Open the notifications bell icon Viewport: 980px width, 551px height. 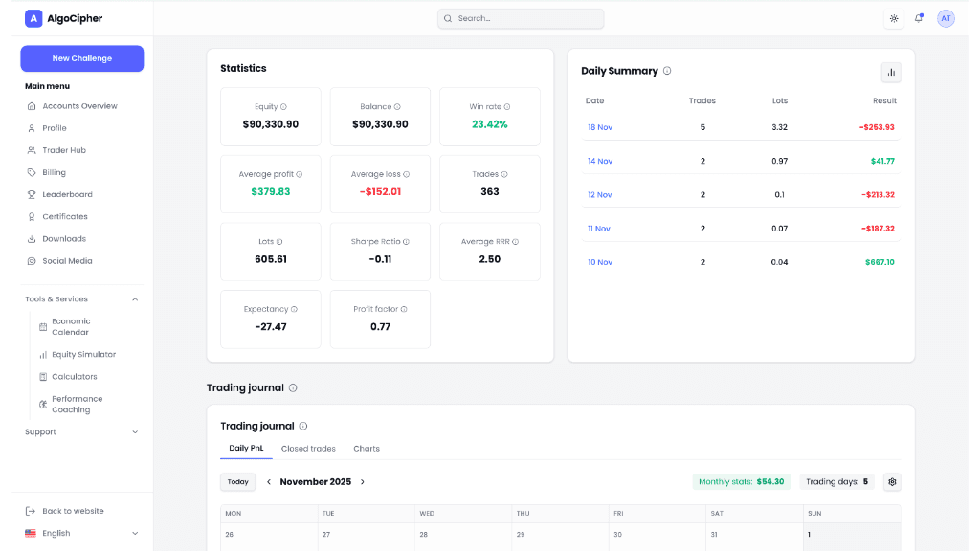[919, 18]
